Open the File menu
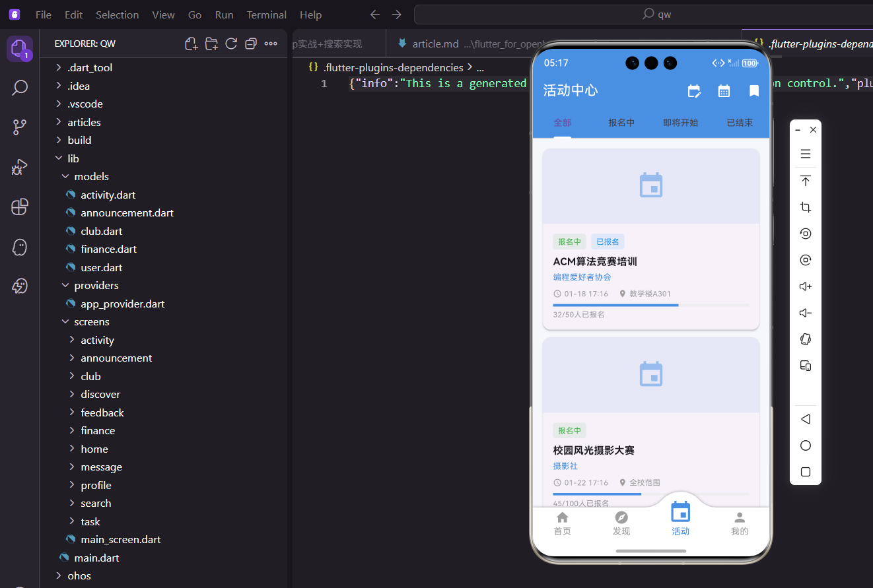Viewport: 873px width, 588px height. coord(44,15)
